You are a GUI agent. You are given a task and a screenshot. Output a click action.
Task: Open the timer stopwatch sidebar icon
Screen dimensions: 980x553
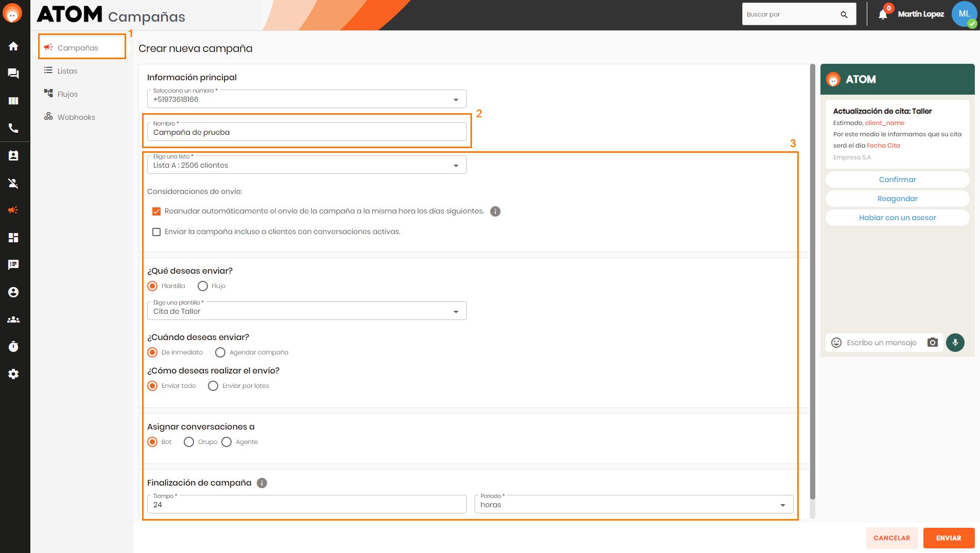13,347
